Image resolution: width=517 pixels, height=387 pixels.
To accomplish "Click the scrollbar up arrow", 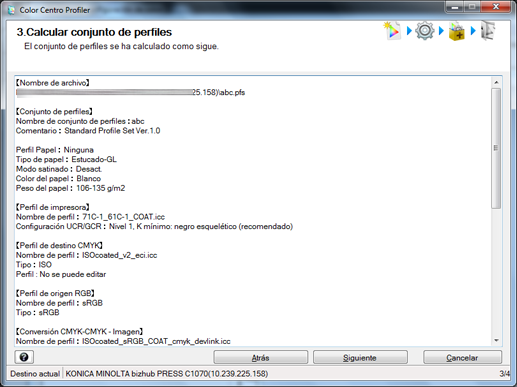I will point(496,82).
